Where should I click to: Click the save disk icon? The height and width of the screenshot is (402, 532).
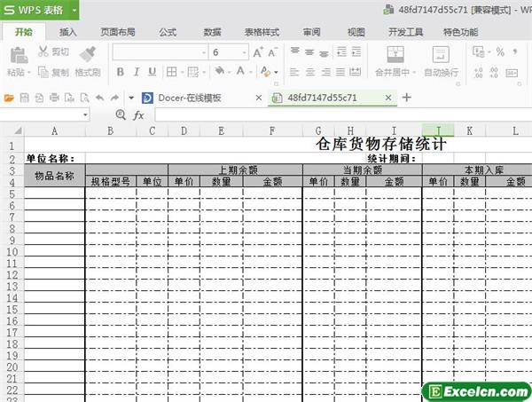[24, 99]
